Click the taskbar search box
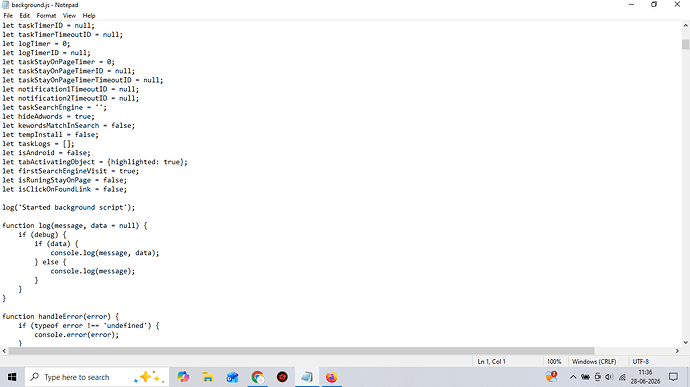 click(x=97, y=377)
